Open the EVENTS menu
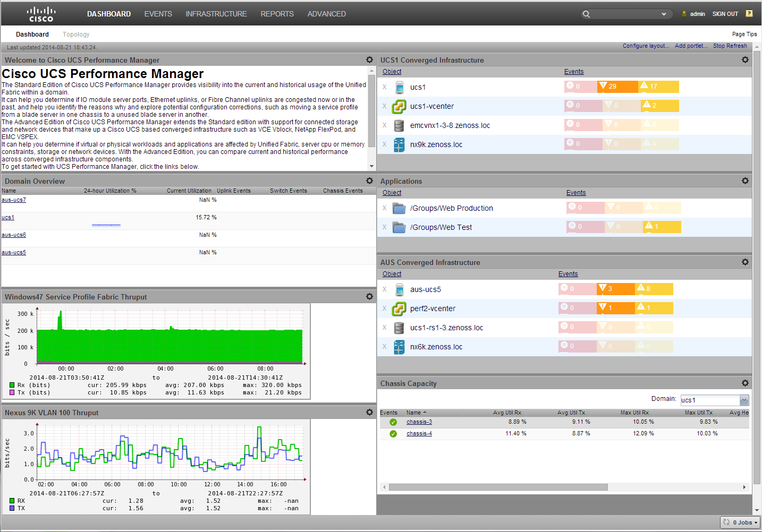The width and height of the screenshot is (762, 532). (x=158, y=14)
